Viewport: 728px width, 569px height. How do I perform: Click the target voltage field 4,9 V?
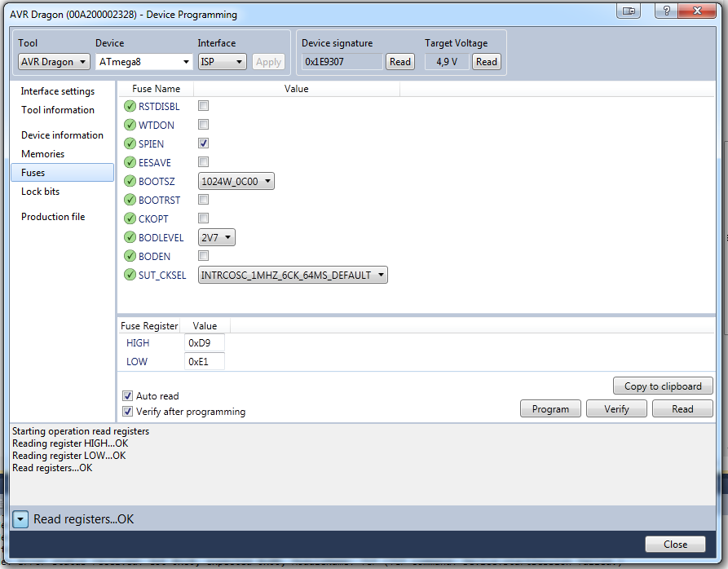447,62
